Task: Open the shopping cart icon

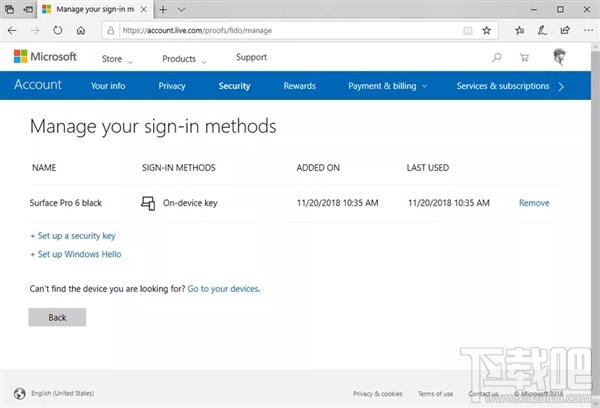Action: tap(524, 57)
